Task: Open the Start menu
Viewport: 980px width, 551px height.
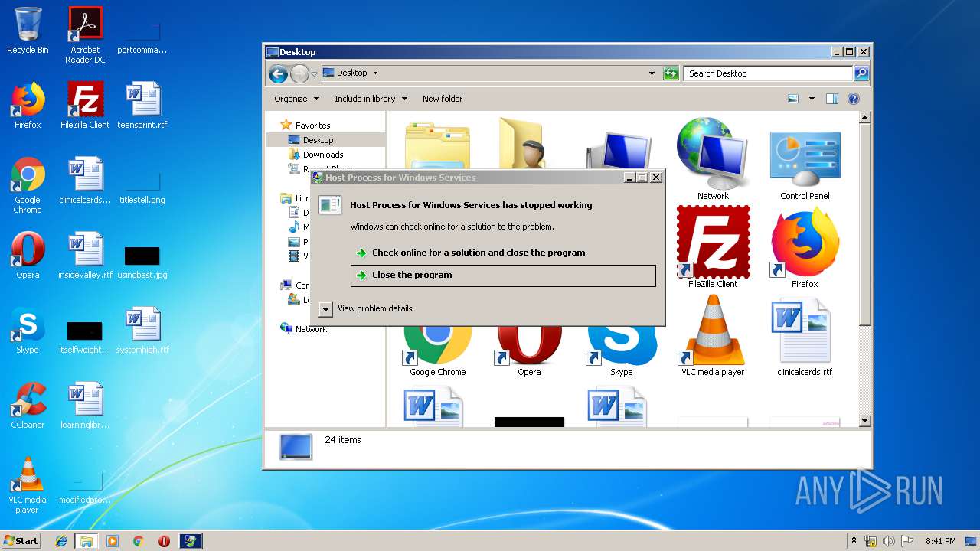Action: 21,540
